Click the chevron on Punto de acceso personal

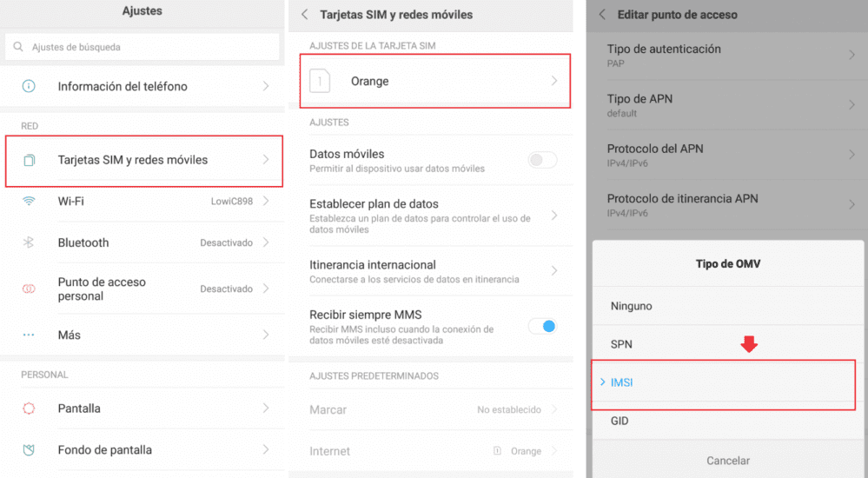click(x=266, y=289)
